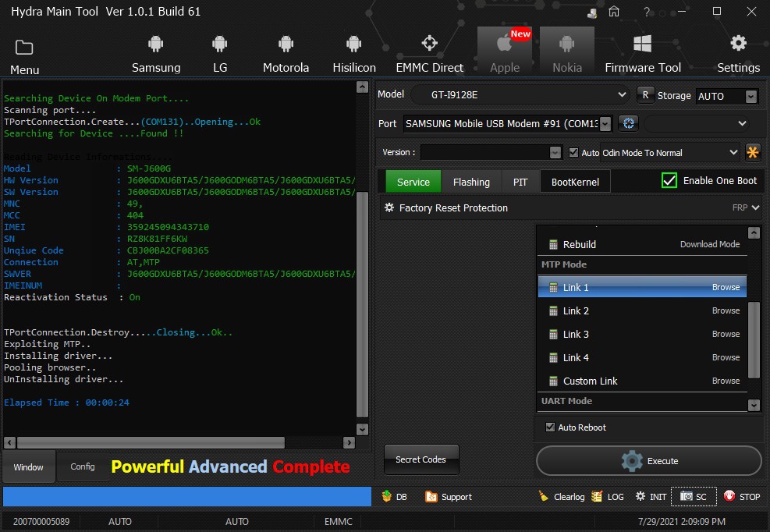Stop the operation with the STOP icon
The image size is (770, 532).
point(729,496)
